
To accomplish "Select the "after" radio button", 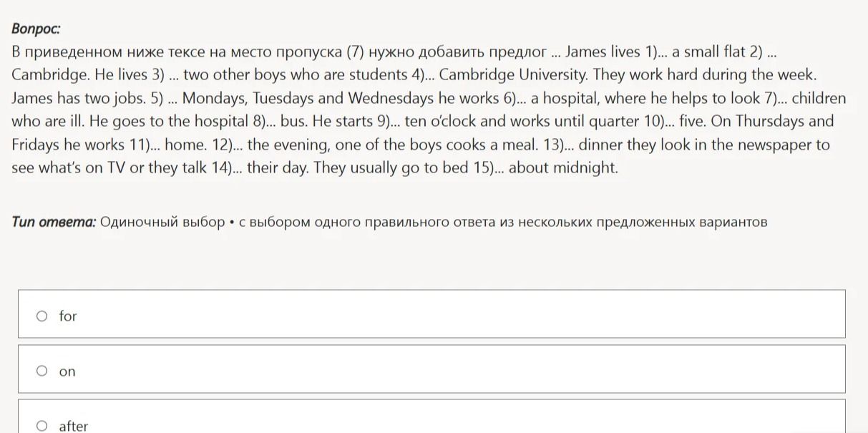I will [42, 426].
